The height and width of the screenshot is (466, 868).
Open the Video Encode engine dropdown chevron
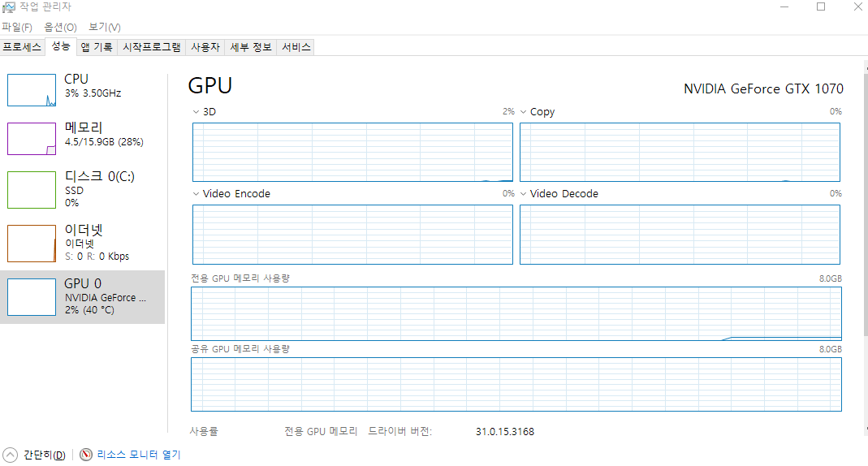196,194
